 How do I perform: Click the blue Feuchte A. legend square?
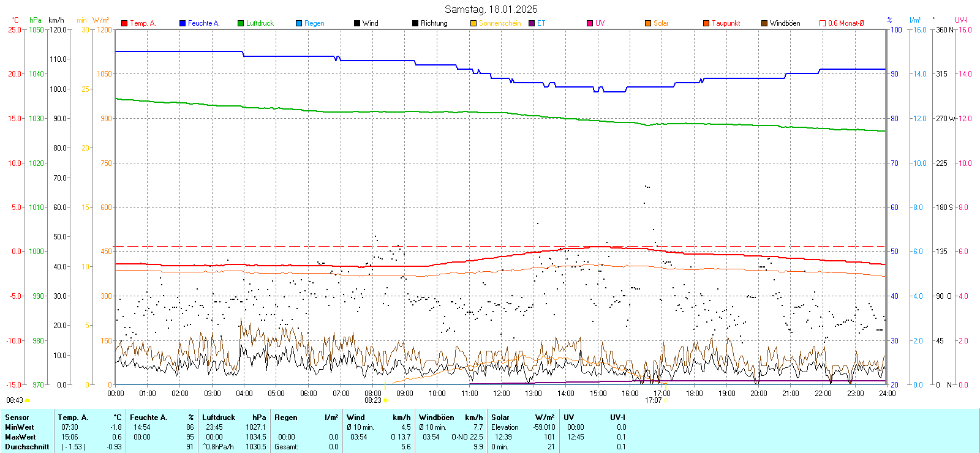coord(183,23)
